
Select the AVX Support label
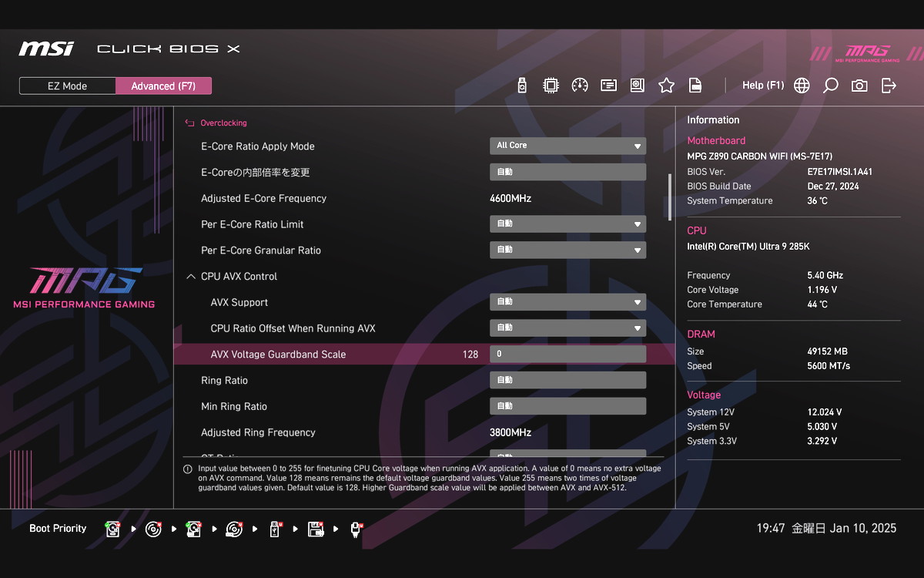click(x=239, y=302)
